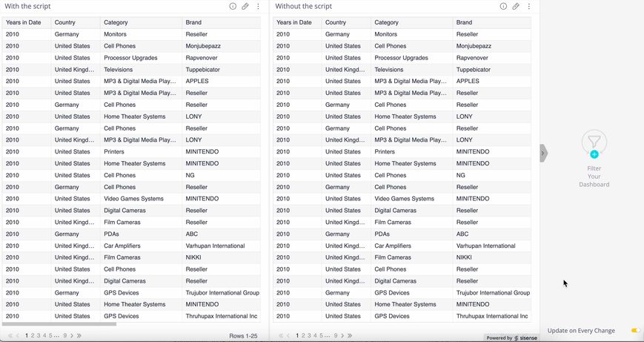Viewport: 644px width, 342px height.
Task: Go to next page in left table
Action: 73,336
